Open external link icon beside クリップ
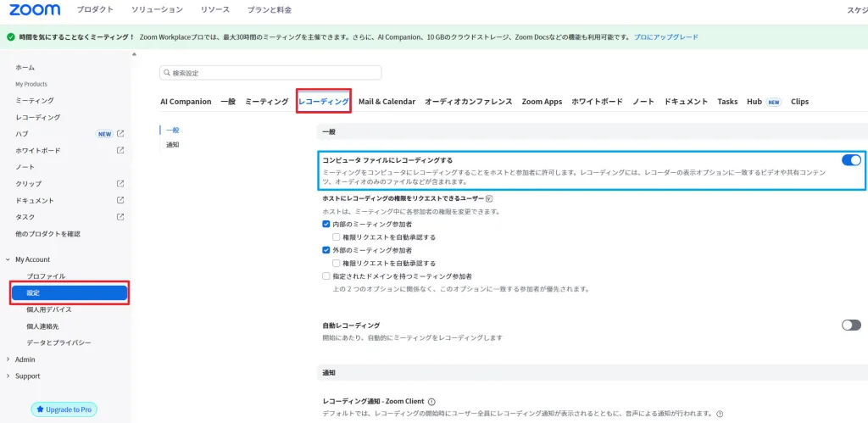Screen dimensions: 868x423 point(120,183)
